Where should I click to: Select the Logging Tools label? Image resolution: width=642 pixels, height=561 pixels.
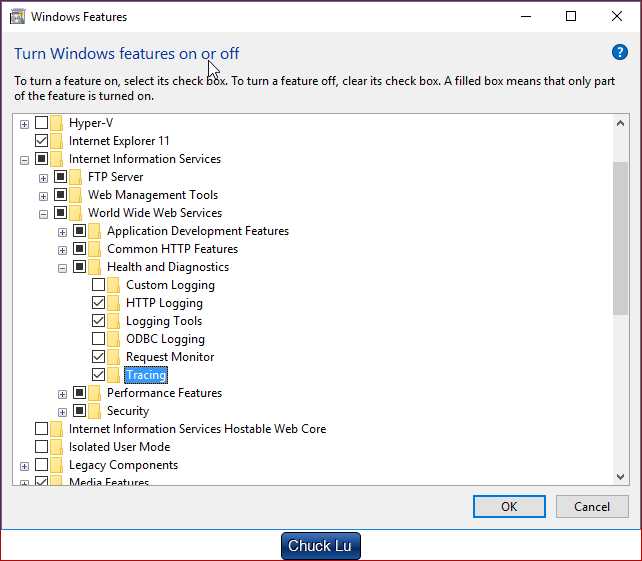pos(164,321)
